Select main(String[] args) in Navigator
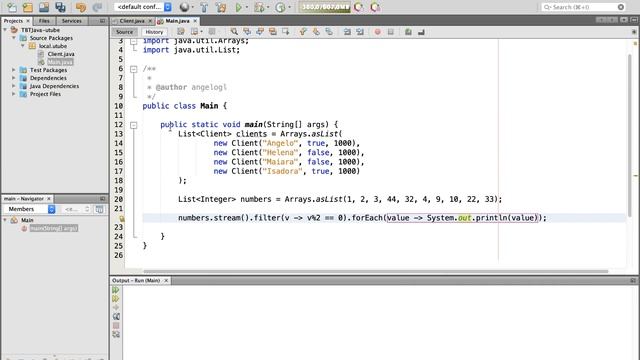The image size is (640, 360). [53, 228]
